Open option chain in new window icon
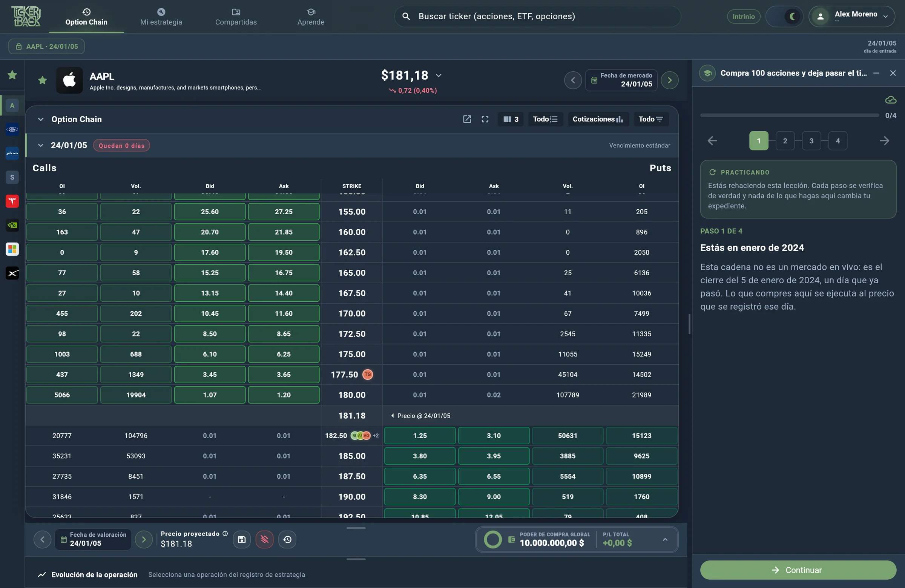 467,119
